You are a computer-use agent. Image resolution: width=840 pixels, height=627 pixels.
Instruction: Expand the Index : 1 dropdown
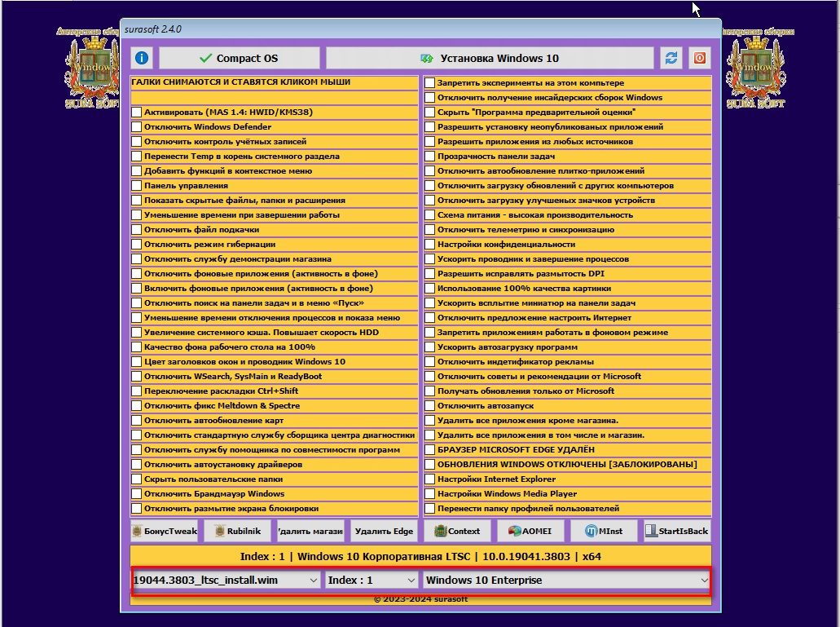coord(372,580)
